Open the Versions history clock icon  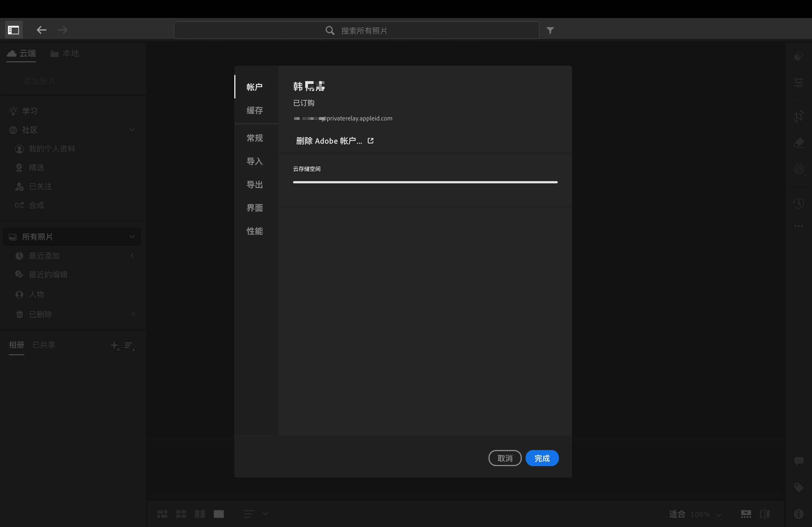pyautogui.click(x=798, y=203)
